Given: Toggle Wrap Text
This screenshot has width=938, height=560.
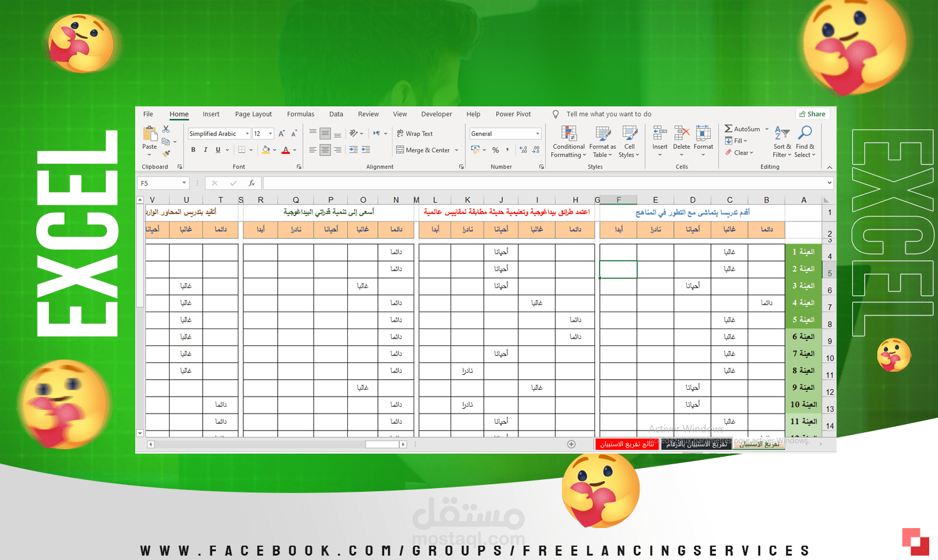Looking at the screenshot, I should pyautogui.click(x=414, y=133).
